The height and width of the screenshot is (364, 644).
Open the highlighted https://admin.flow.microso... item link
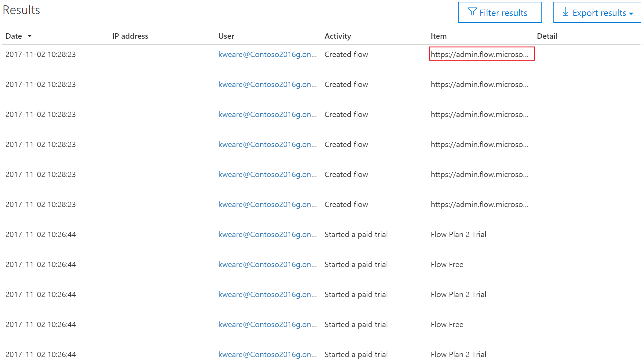point(481,54)
